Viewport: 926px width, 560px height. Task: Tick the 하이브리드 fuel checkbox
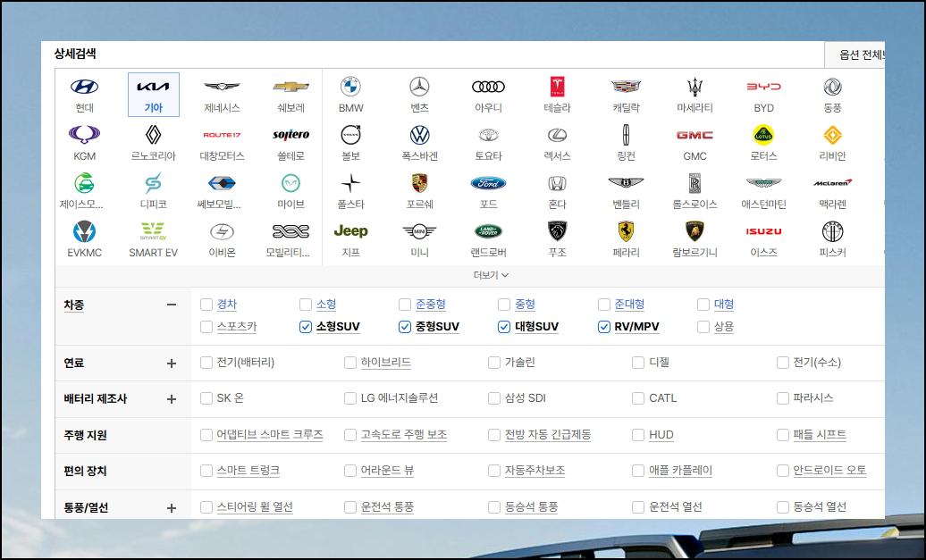coord(350,363)
